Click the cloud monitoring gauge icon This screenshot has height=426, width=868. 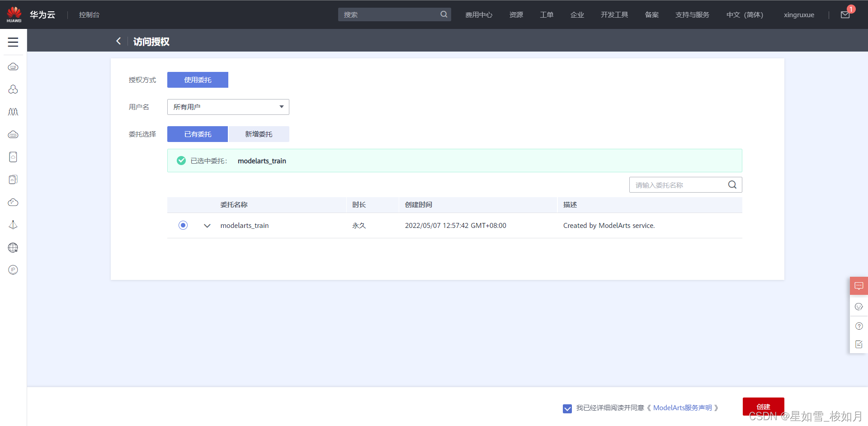coord(13,202)
